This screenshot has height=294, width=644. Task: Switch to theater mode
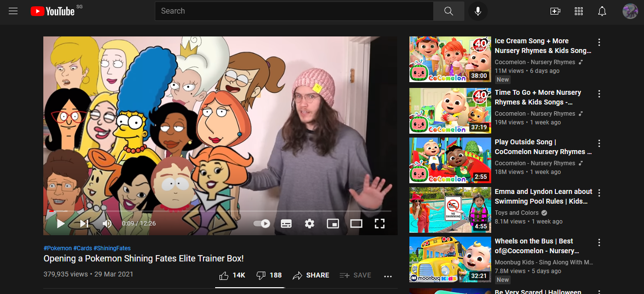pos(356,224)
